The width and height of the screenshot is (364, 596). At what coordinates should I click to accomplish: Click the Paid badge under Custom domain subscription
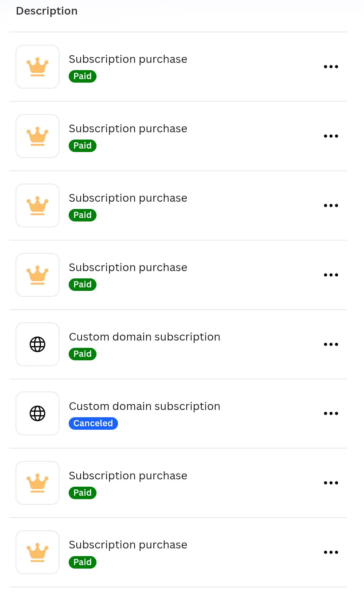[x=83, y=354]
